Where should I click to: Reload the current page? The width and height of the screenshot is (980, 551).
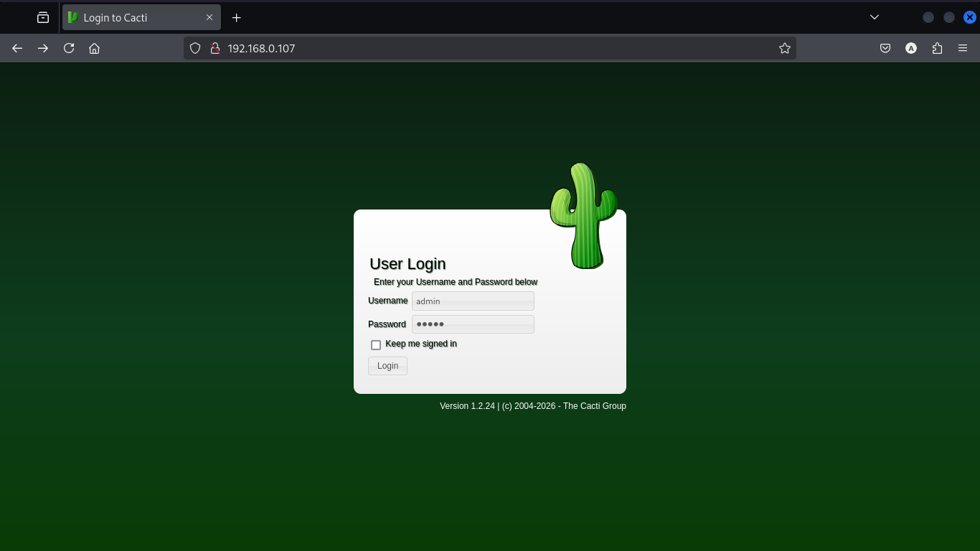(x=69, y=48)
